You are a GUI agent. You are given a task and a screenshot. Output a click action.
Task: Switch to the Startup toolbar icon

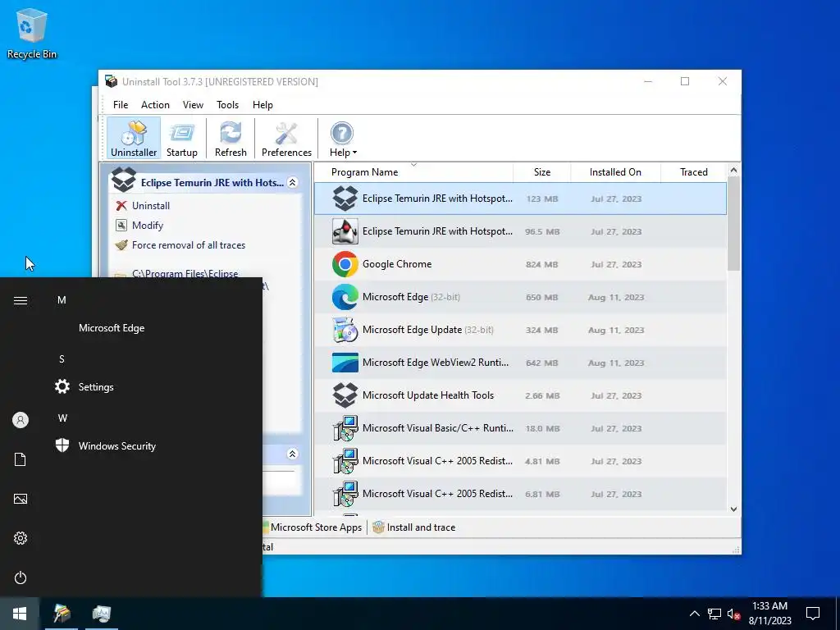[181, 139]
